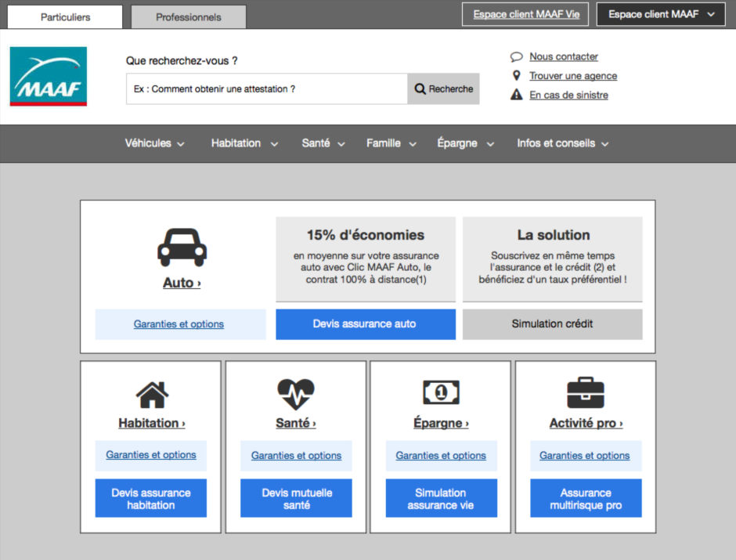This screenshot has width=736, height=560.
Task: Click the banknote Épargne icon
Action: click(442, 392)
